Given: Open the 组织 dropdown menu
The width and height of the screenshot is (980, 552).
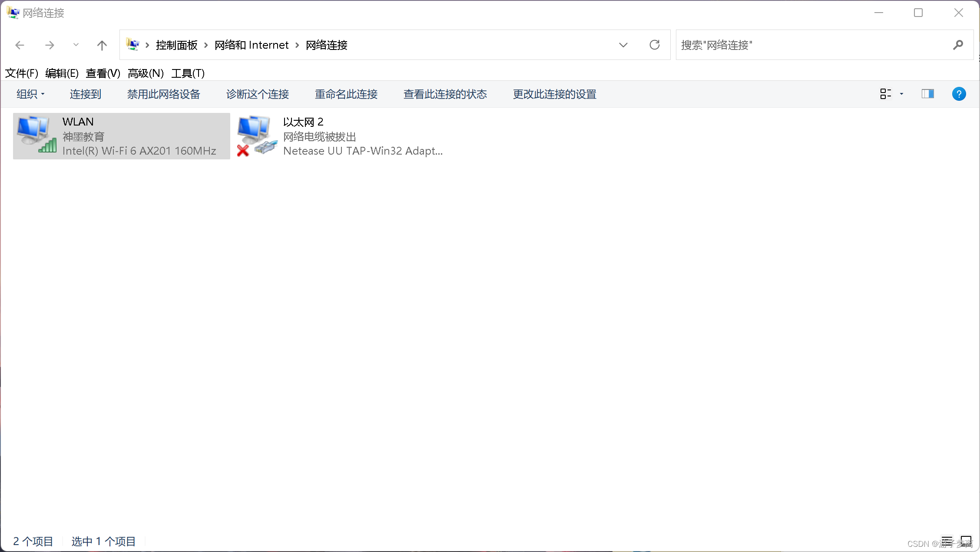Looking at the screenshot, I should point(30,94).
